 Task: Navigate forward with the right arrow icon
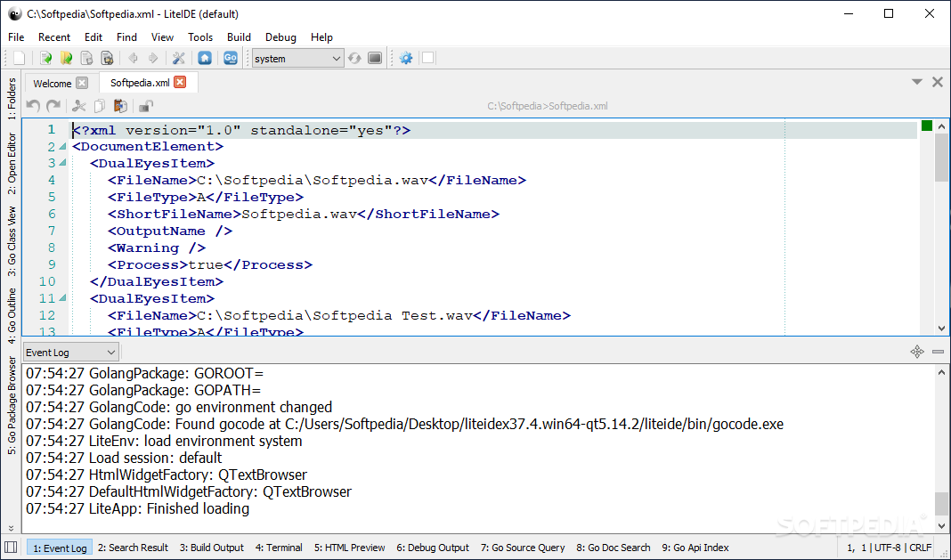[153, 58]
